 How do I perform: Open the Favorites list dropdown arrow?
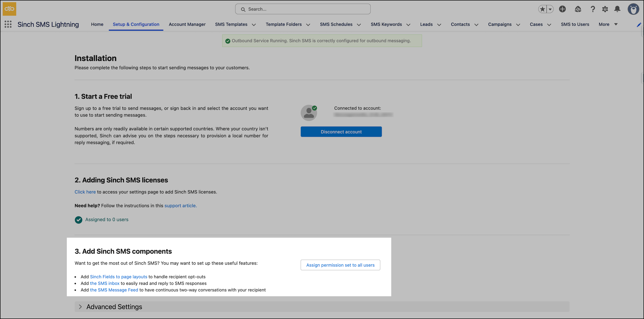point(550,9)
